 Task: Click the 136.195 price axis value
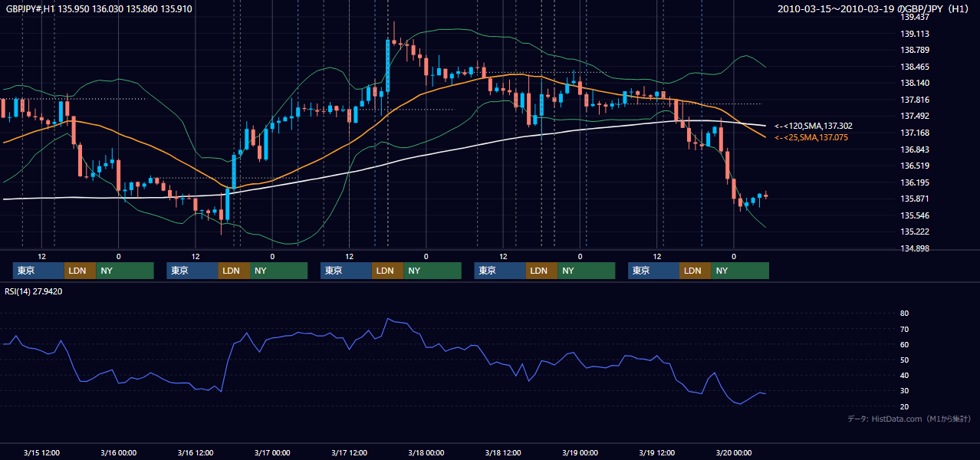915,182
